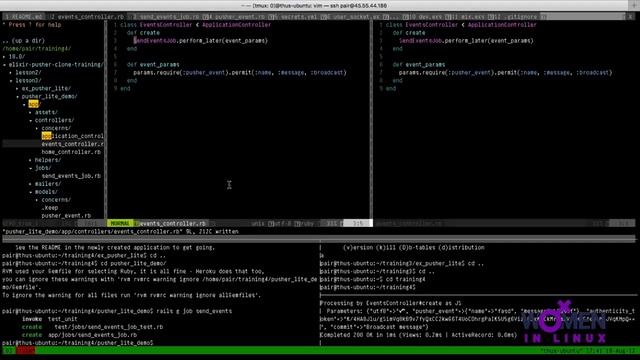Collapse the highlighted app/ folder
The height and width of the screenshot is (360, 640).
tap(32, 104)
